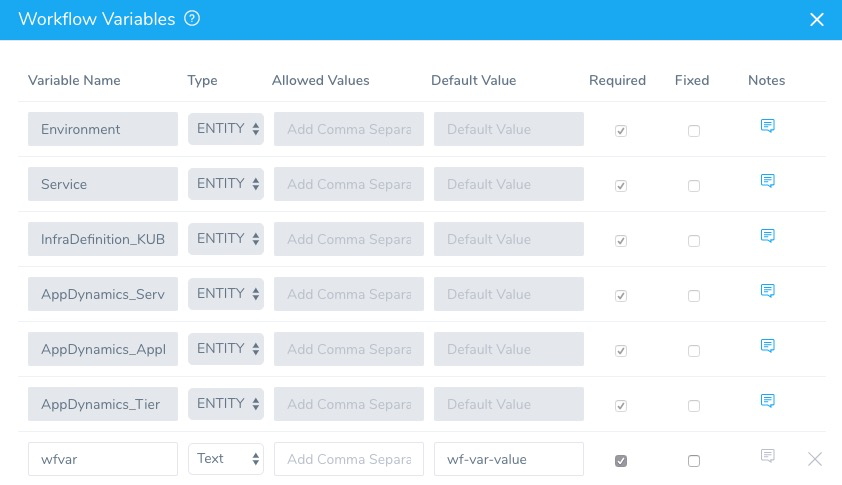
Task: Click the wf-var-value default value field
Action: (509, 459)
